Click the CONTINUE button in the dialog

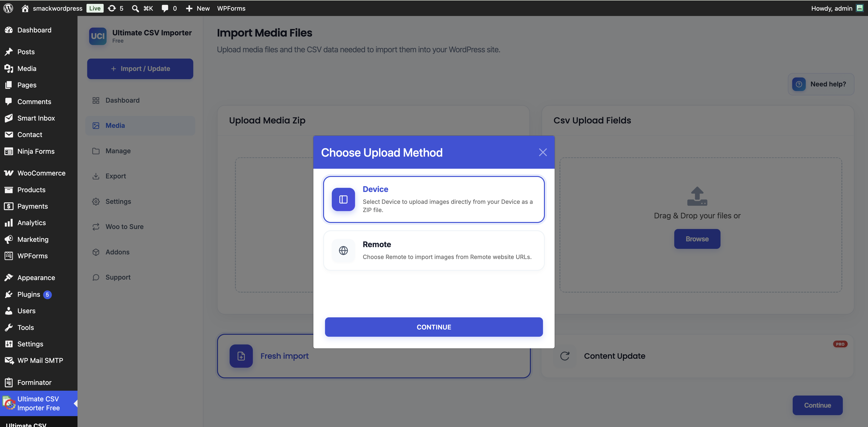(x=434, y=327)
